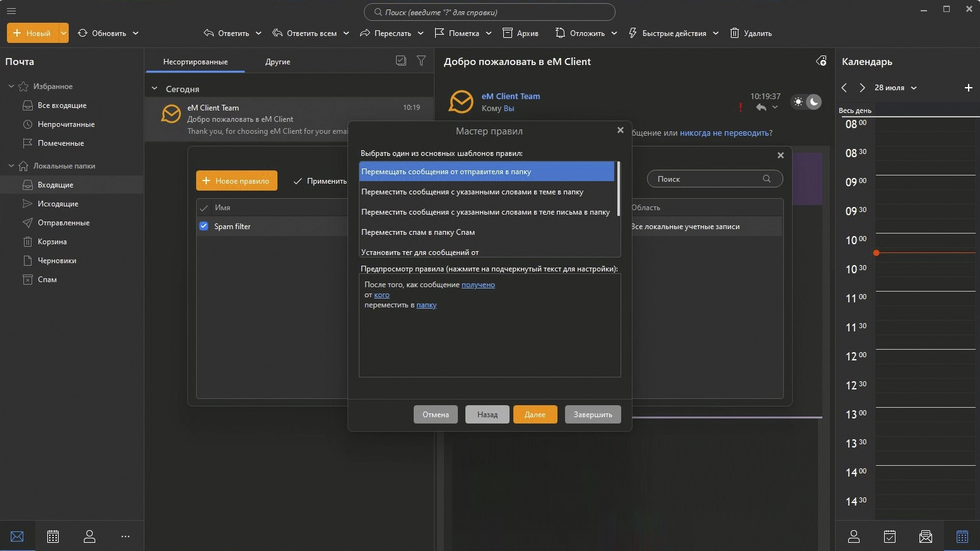Open the dropdown arrow next to Новый
This screenshot has width=980, height=551.
click(63, 33)
